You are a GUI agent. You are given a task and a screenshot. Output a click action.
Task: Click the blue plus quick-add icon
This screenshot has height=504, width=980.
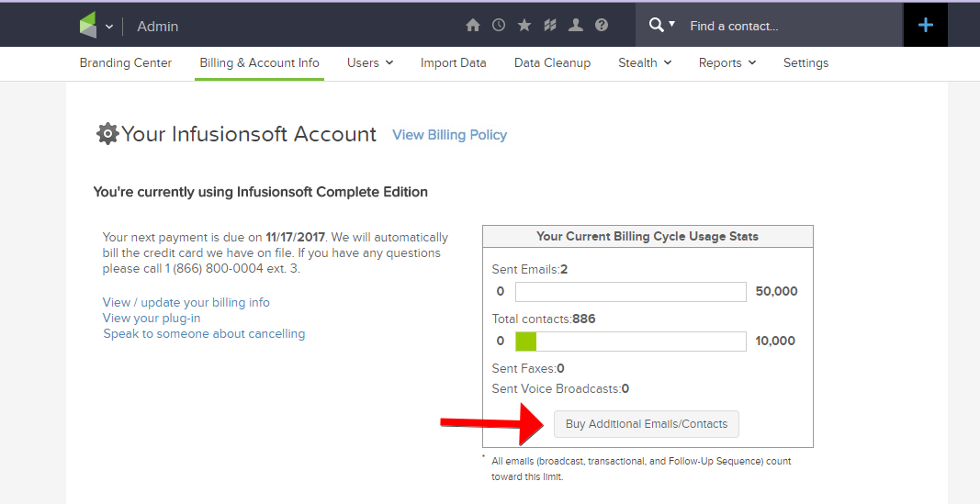(x=926, y=26)
